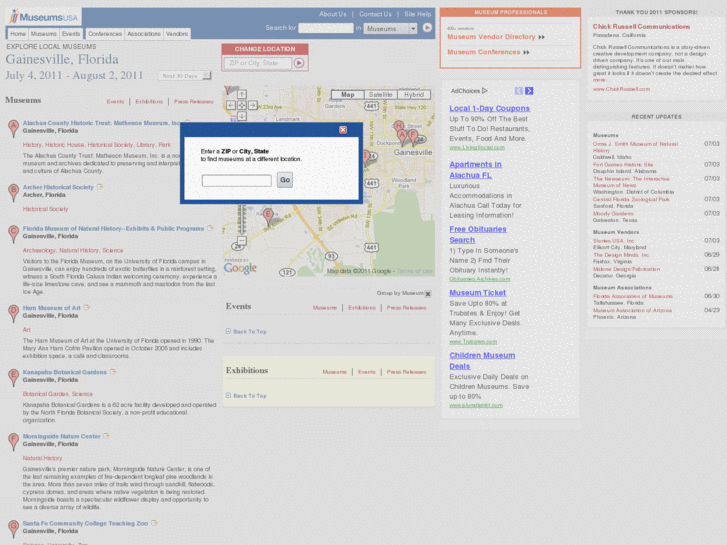The image size is (727, 545).
Task: Click marker F for Morningside Nature Center
Action: tap(13, 441)
